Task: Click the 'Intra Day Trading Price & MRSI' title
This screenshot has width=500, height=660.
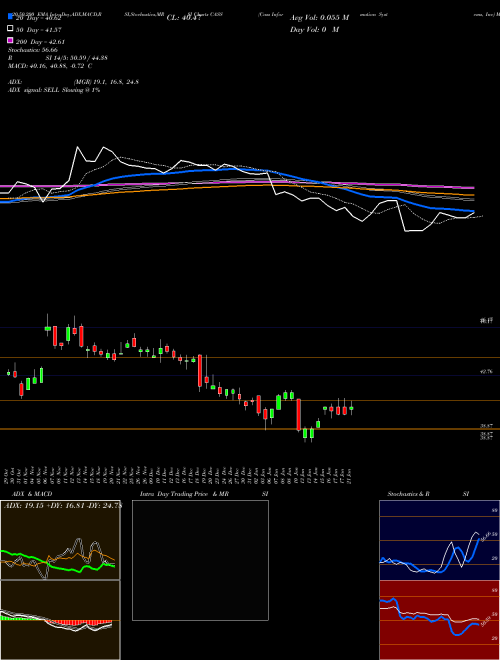Action: (x=204, y=494)
